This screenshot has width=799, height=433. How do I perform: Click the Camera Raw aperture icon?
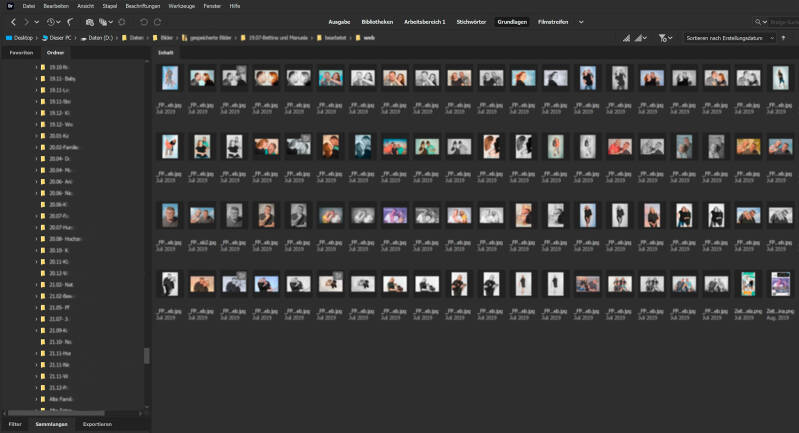tap(122, 22)
